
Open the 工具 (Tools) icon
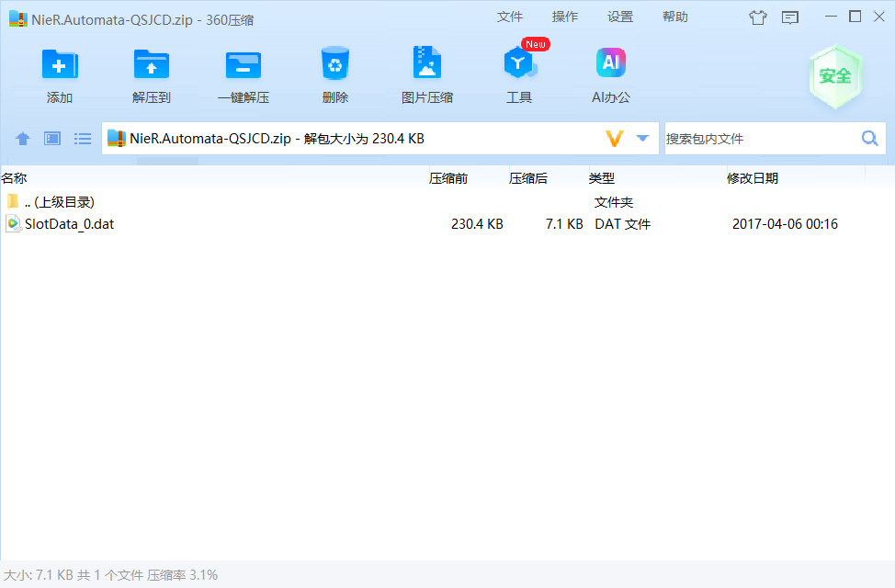(x=519, y=62)
